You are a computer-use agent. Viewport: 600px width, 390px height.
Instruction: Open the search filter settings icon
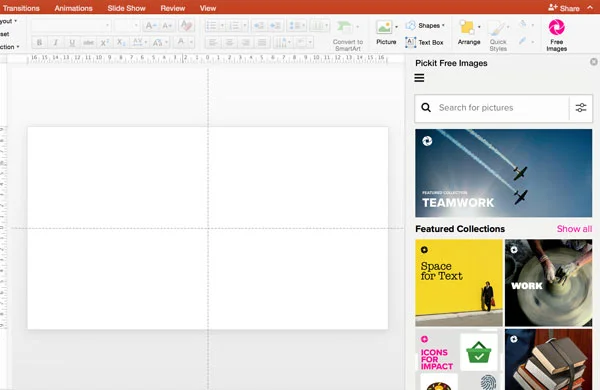click(580, 108)
